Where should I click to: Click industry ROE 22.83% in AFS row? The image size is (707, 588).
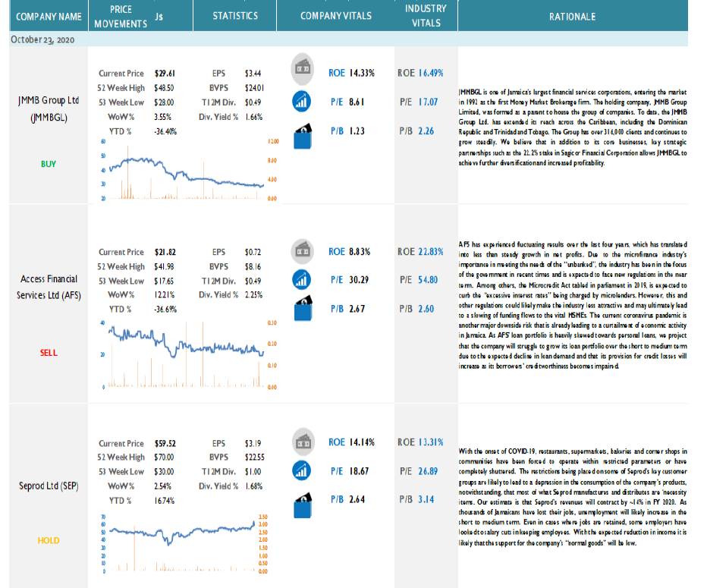point(431,252)
